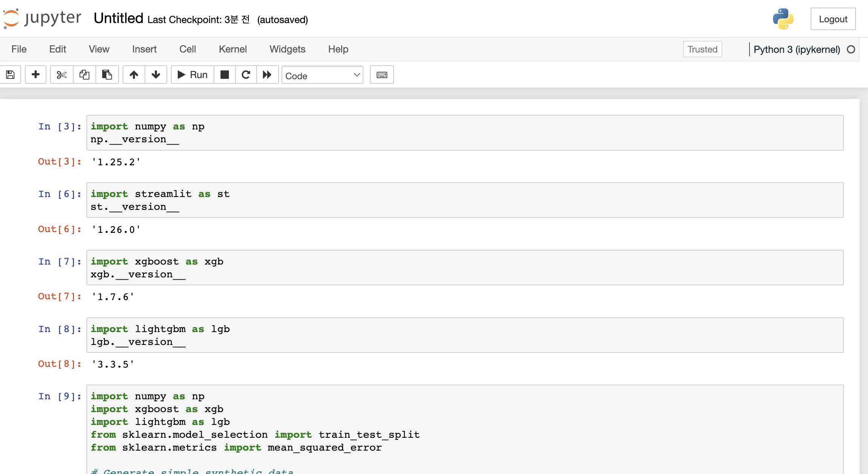Select the output '1.7.6'
Viewport: 868px width, 474px height.
(x=113, y=297)
